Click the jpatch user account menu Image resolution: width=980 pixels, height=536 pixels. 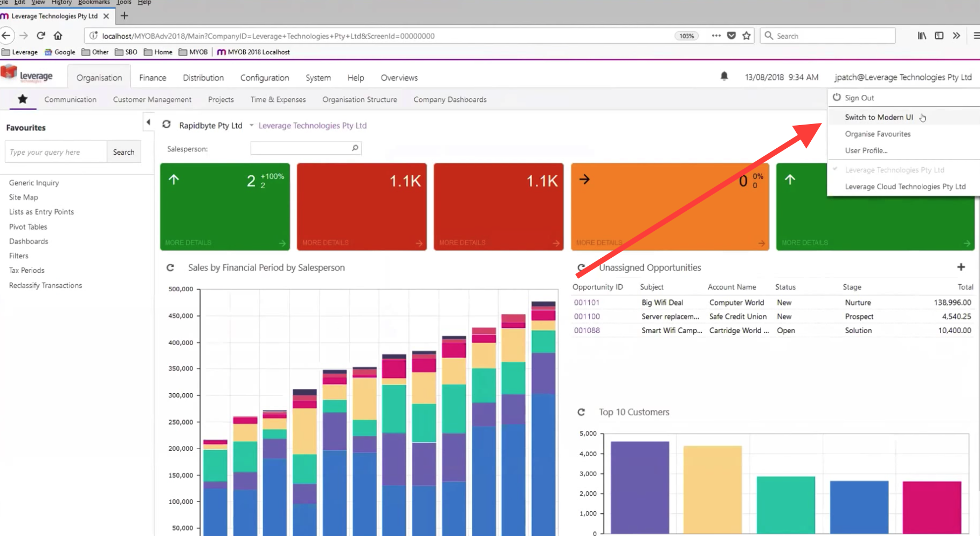903,77
